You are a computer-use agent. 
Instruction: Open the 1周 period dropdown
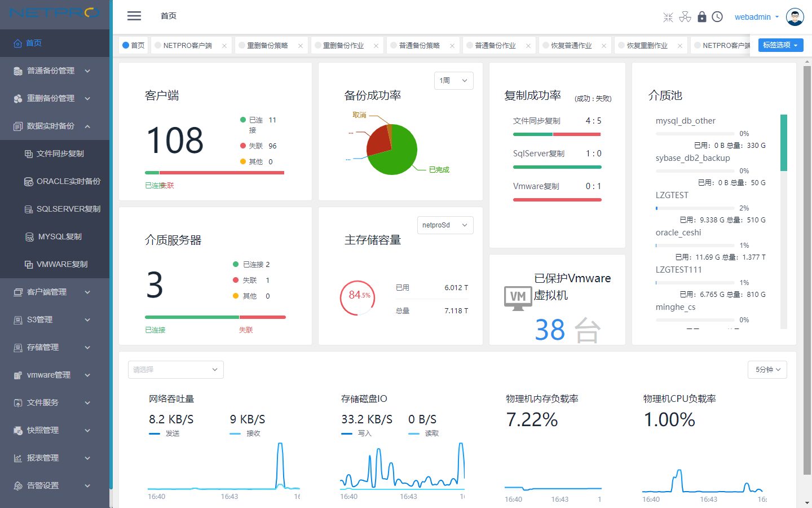[453, 81]
